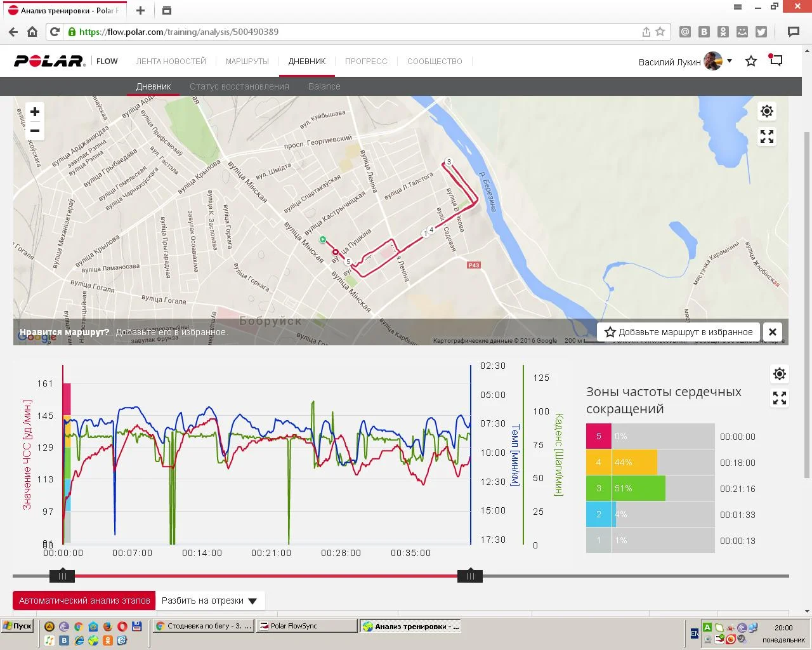
Task: Expand the map to fullscreen
Action: pos(766,136)
